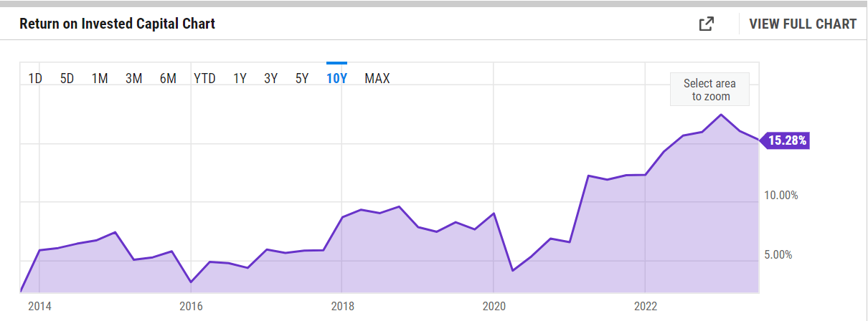Switch chart to 6M range

point(168,79)
